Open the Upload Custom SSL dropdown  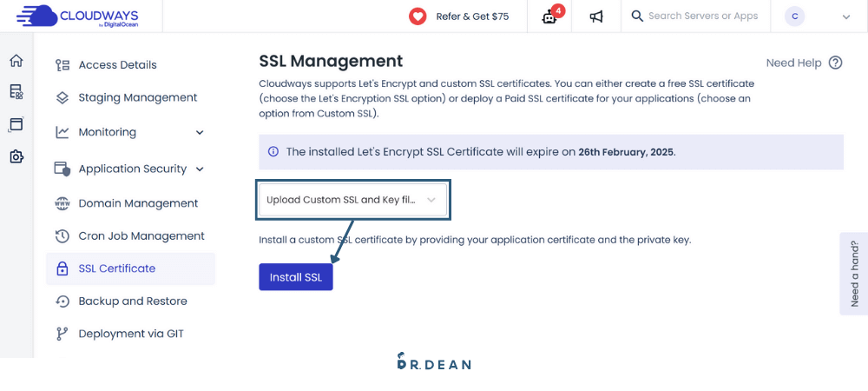pyautogui.click(x=352, y=200)
